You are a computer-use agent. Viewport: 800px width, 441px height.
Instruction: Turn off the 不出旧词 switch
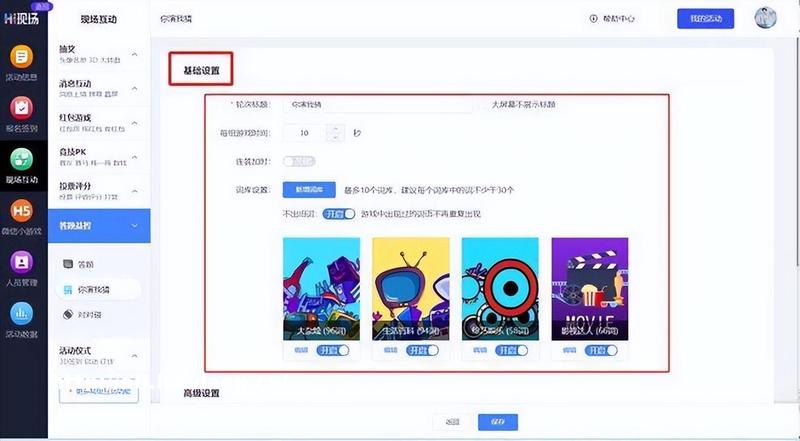point(339,214)
